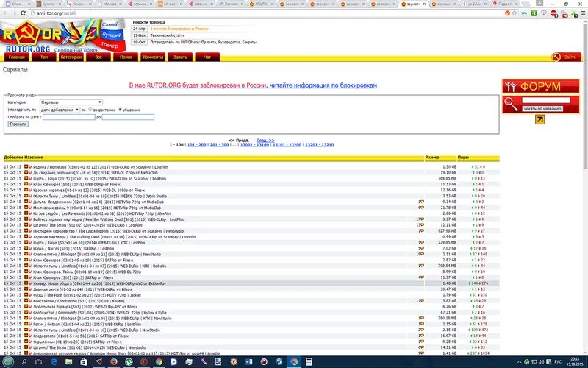Click browser back arrow
Viewport: 588px width, 368px height.
(5, 13)
